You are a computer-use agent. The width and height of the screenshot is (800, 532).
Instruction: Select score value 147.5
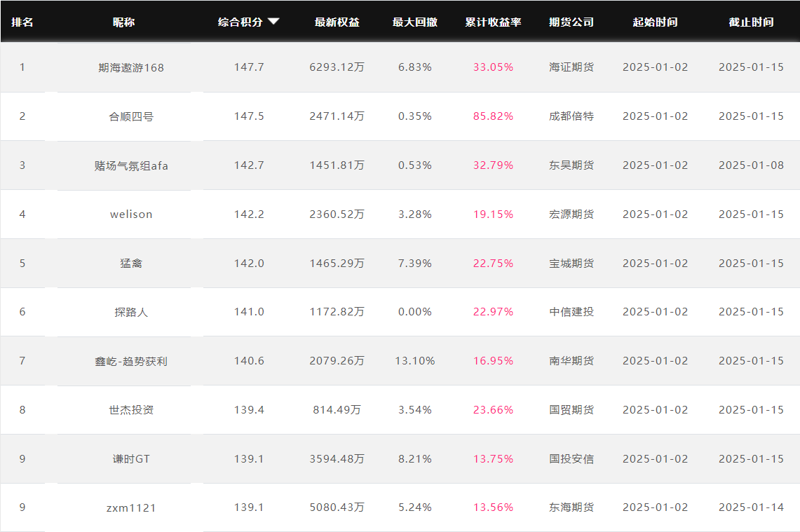tap(249, 116)
